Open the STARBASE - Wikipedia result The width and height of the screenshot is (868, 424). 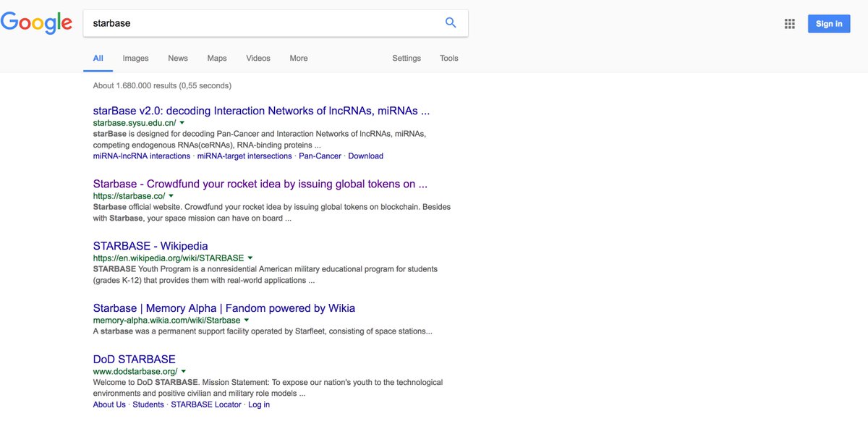tap(150, 246)
